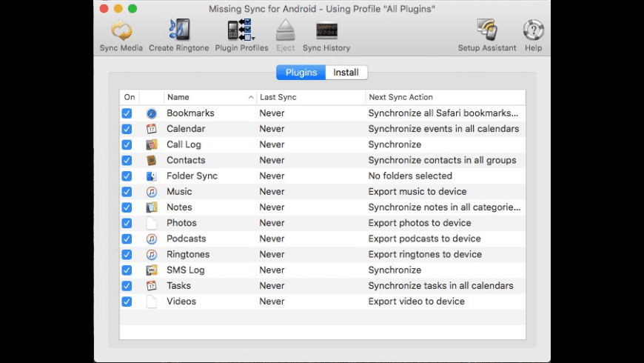Launch the Setup Assistant

489,31
